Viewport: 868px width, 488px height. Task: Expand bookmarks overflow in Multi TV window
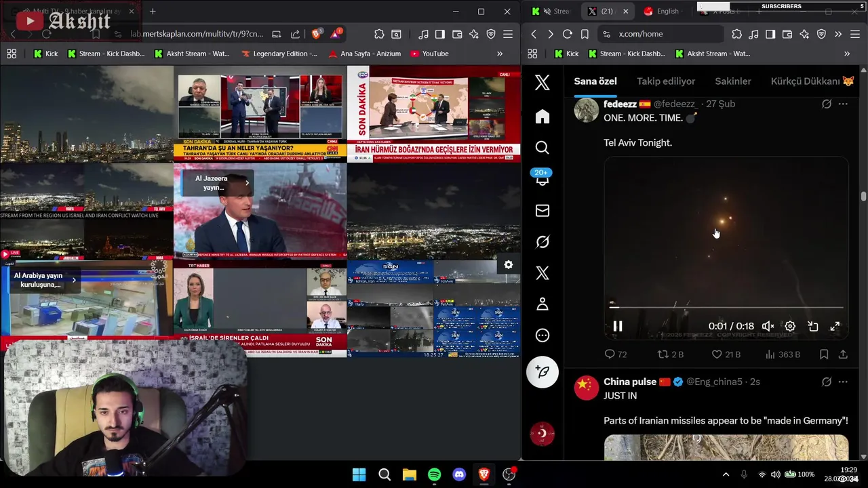point(500,54)
